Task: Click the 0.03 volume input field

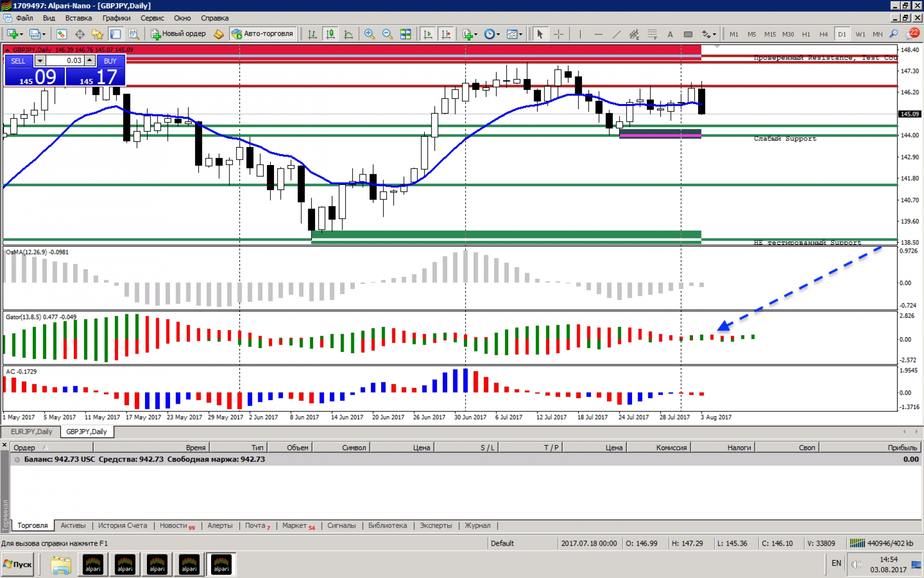Action: tap(65, 61)
